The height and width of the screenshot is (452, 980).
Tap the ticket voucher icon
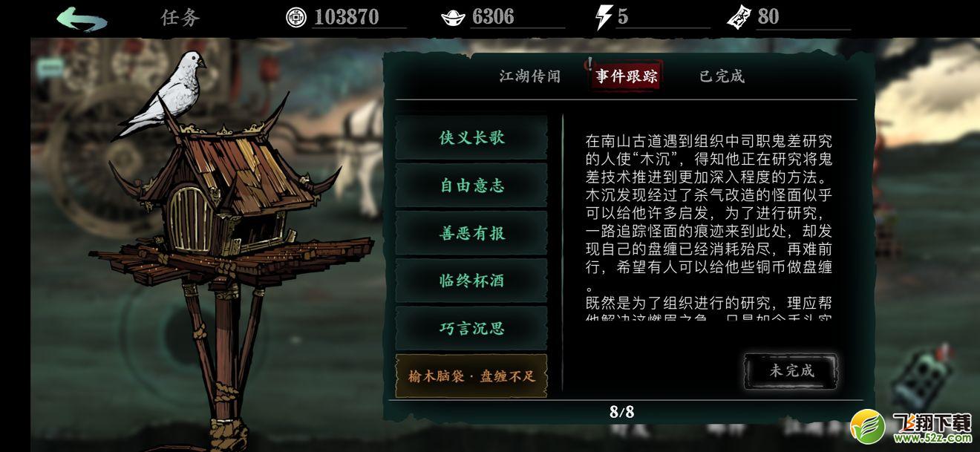[740, 16]
